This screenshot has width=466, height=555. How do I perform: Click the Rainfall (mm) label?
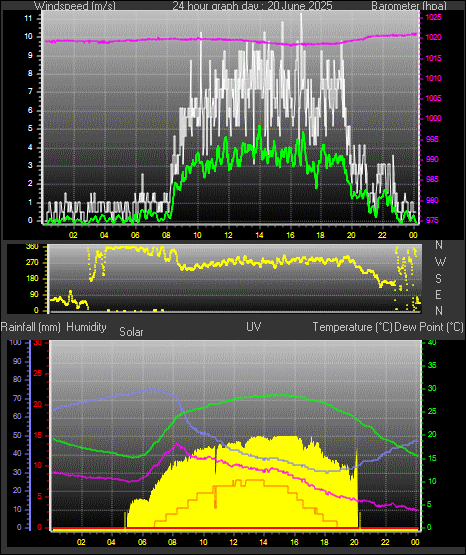pyautogui.click(x=30, y=327)
